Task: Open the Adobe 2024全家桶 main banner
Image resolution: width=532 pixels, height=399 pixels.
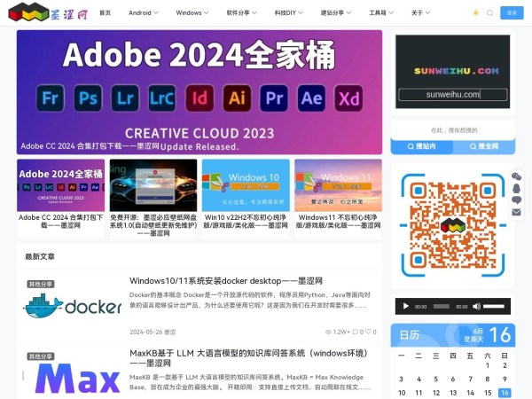Action: tap(199, 92)
